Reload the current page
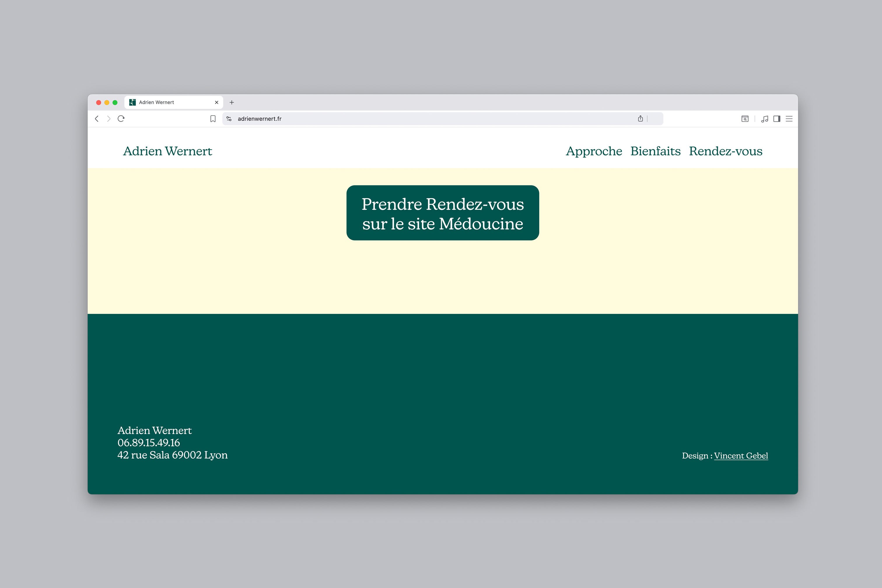 pyautogui.click(x=121, y=119)
